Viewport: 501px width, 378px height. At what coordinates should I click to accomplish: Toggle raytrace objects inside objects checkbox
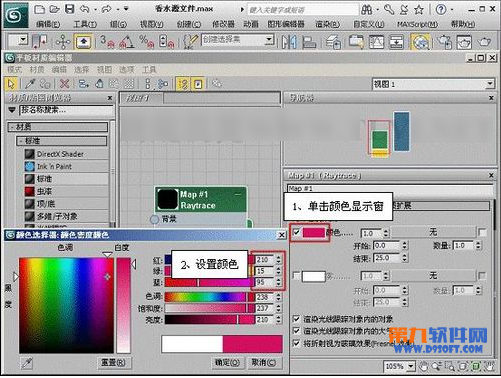click(x=296, y=319)
